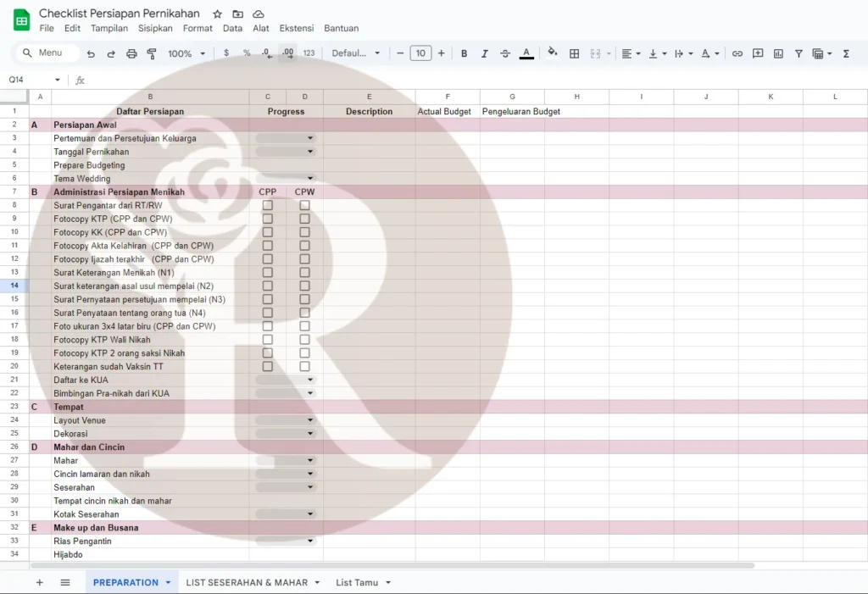Open the fill color tool
Image resolution: width=868 pixels, height=594 pixels.
coord(552,53)
